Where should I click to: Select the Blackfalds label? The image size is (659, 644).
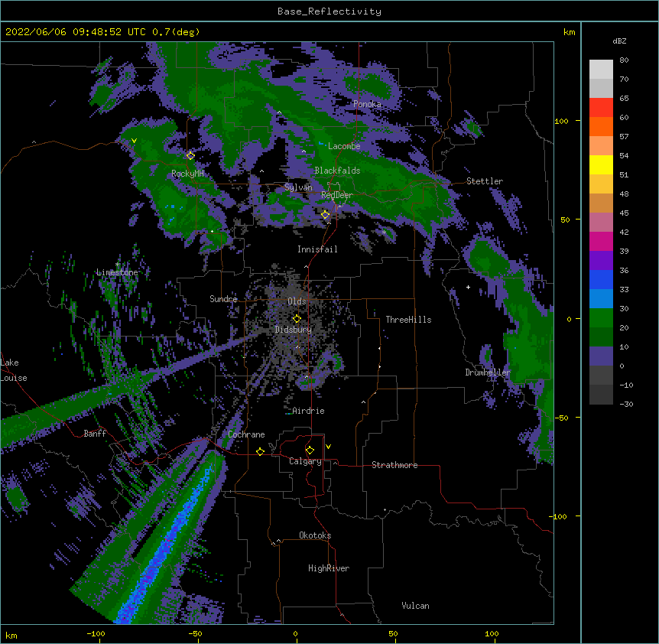pyautogui.click(x=337, y=171)
